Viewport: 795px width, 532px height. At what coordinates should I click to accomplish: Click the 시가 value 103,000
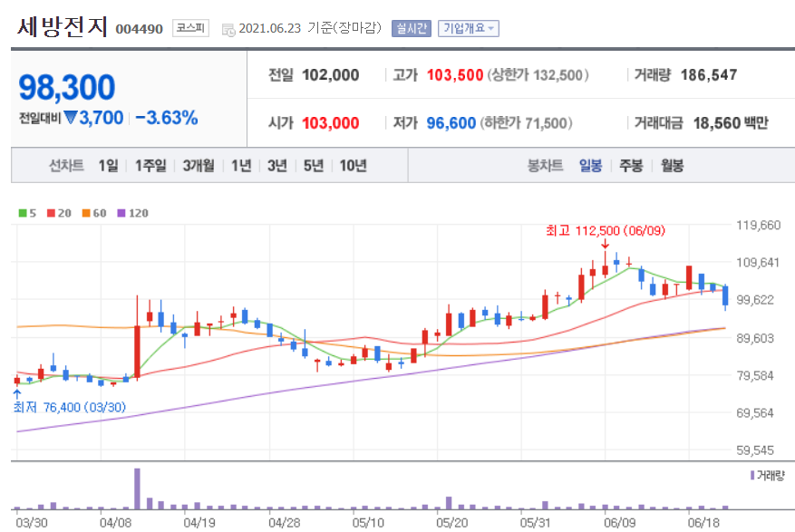[331, 123]
